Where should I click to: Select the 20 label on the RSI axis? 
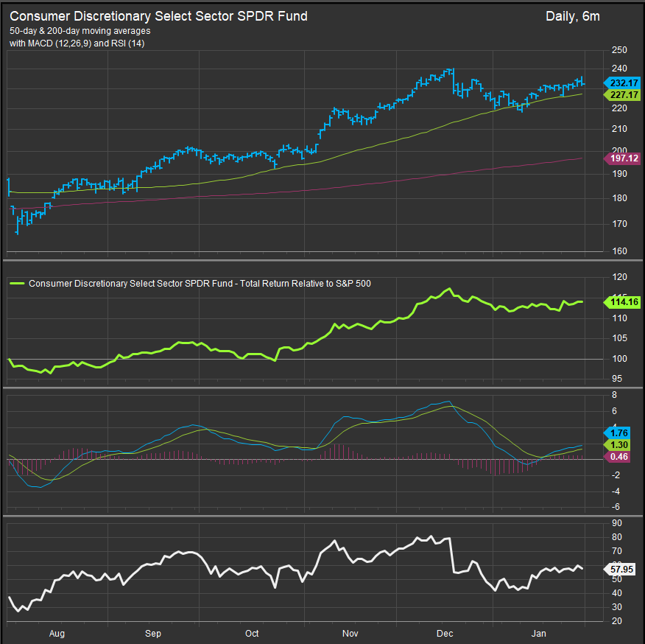(617, 621)
